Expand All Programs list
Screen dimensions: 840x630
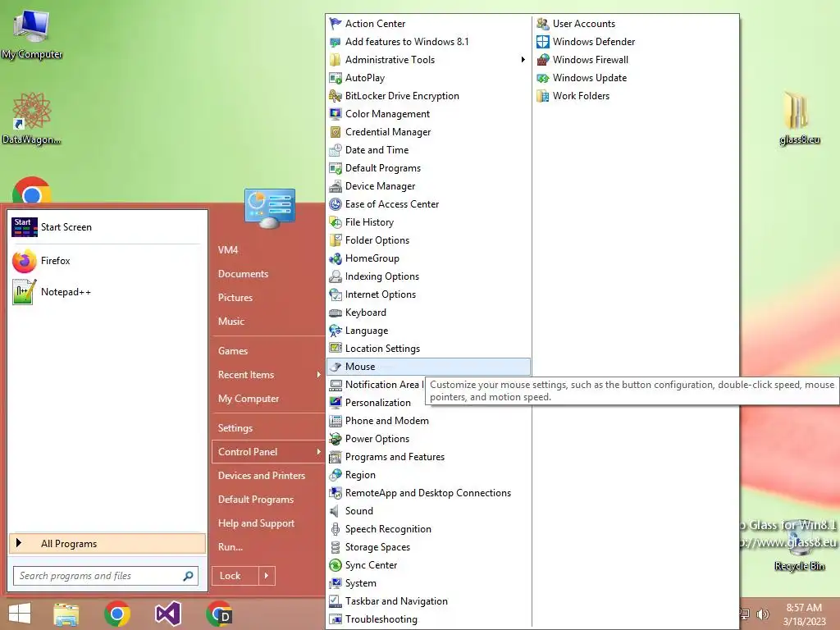tap(107, 543)
